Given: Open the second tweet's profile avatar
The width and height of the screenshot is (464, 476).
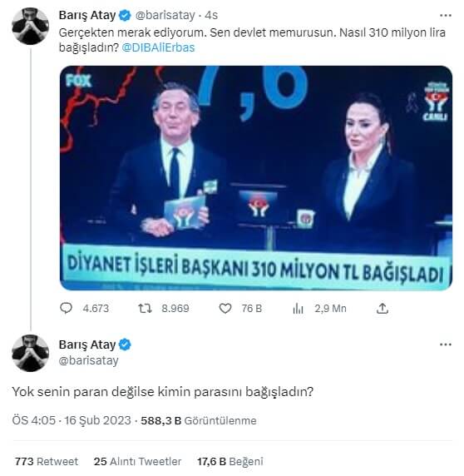Looking at the screenshot, I should point(30,353).
